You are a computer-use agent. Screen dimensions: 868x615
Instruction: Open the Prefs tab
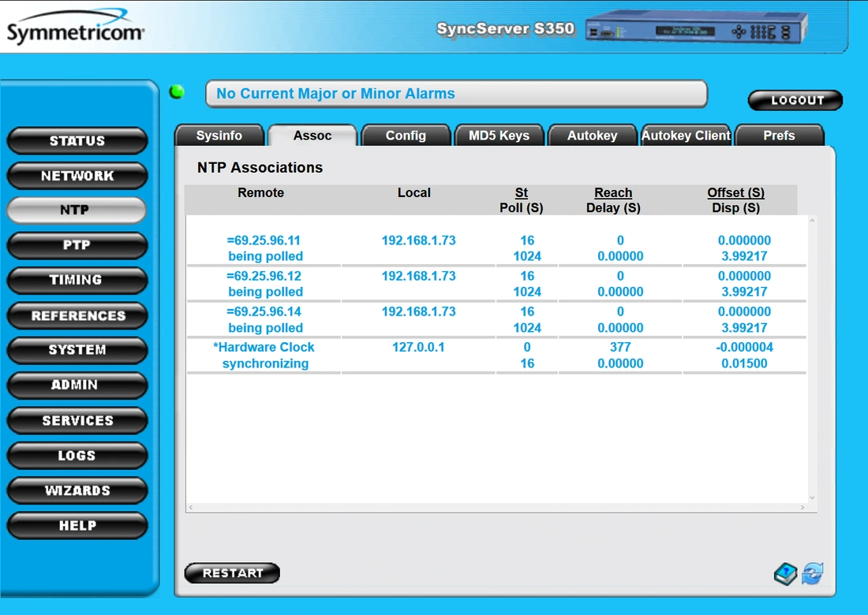point(779,136)
